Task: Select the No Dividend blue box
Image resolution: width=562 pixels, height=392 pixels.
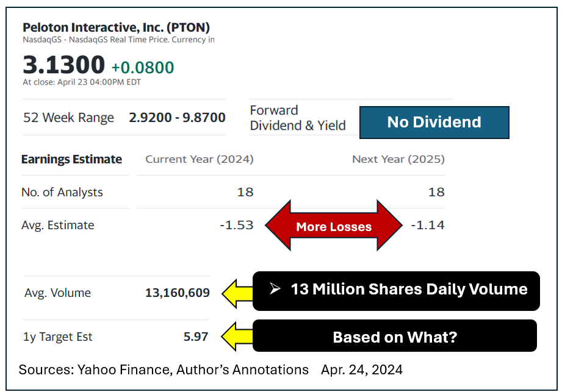Action: [x=434, y=123]
